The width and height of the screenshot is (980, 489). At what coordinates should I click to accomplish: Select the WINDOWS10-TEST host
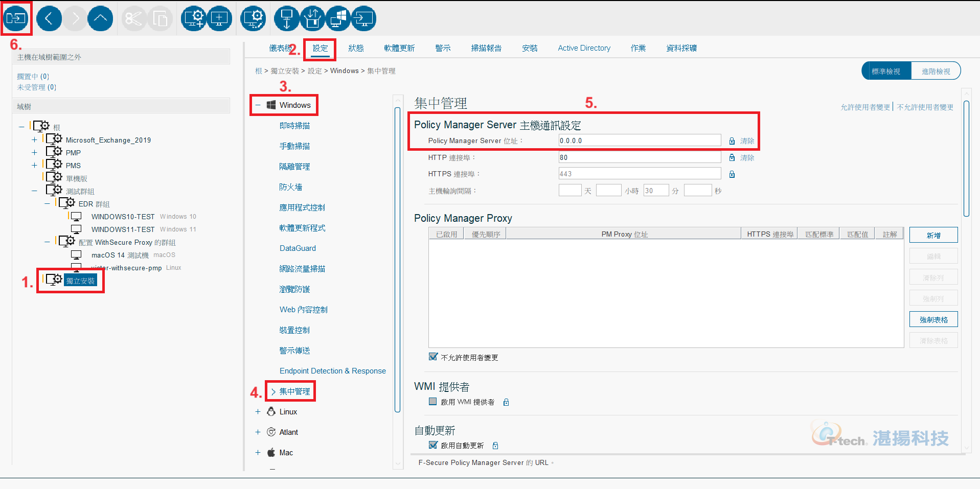(123, 217)
